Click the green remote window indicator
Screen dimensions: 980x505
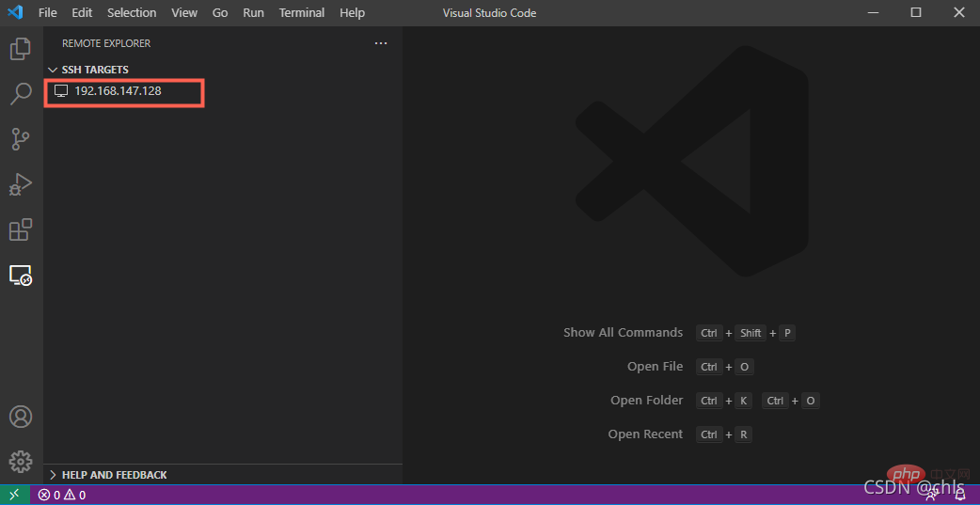click(x=14, y=495)
